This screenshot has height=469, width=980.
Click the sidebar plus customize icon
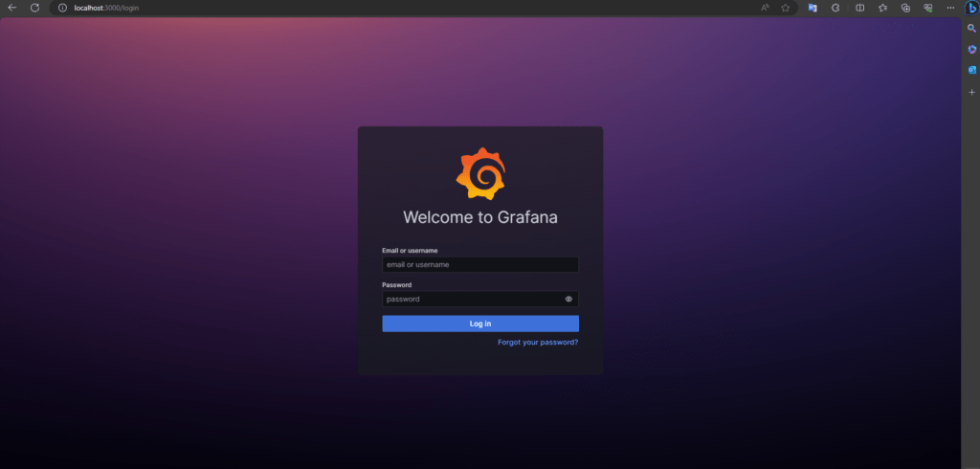(971, 92)
